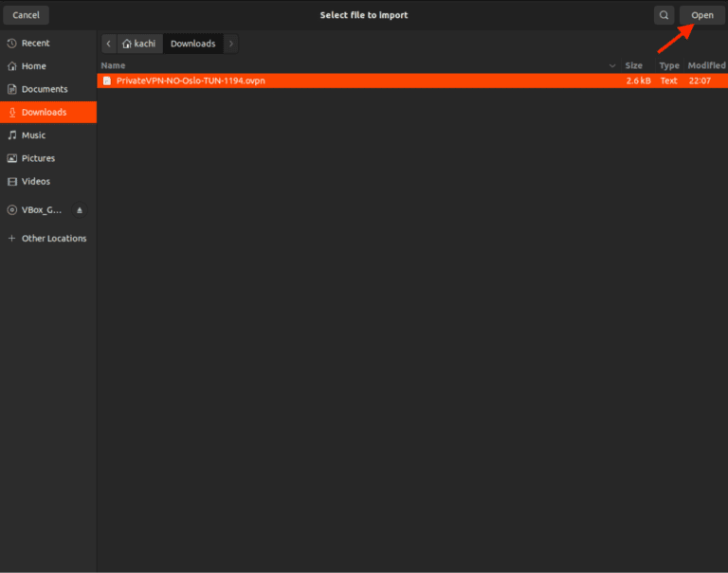Image resolution: width=728 pixels, height=573 pixels.
Task: Go to kachi home folder breadcrumb
Action: coord(139,44)
